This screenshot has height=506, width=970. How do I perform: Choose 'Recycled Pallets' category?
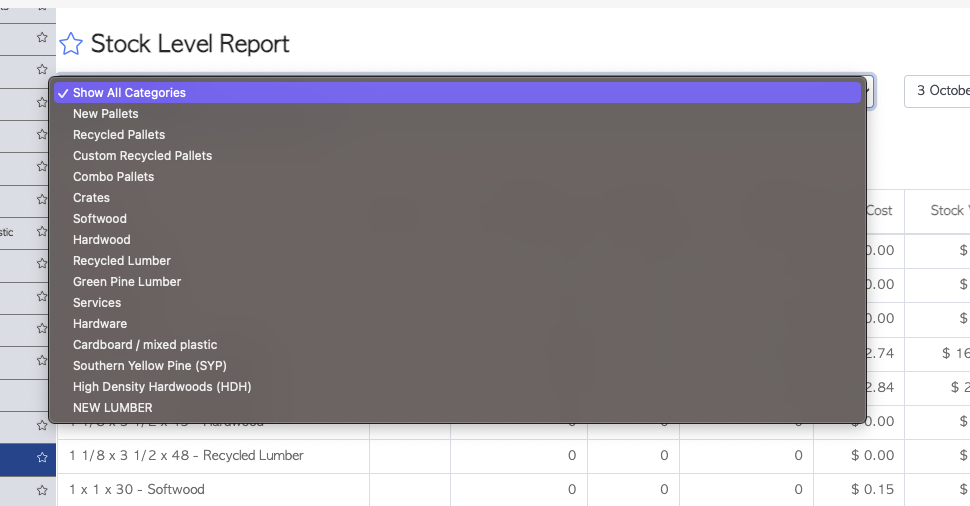click(457, 135)
